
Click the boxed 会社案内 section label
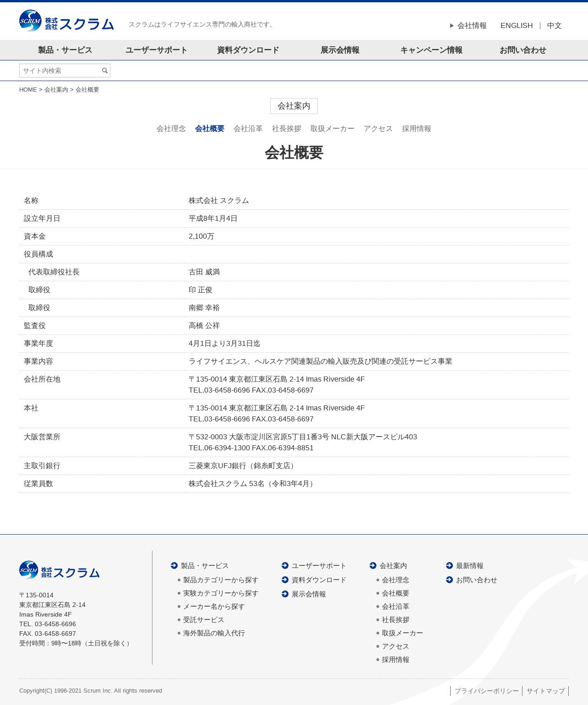point(294,106)
